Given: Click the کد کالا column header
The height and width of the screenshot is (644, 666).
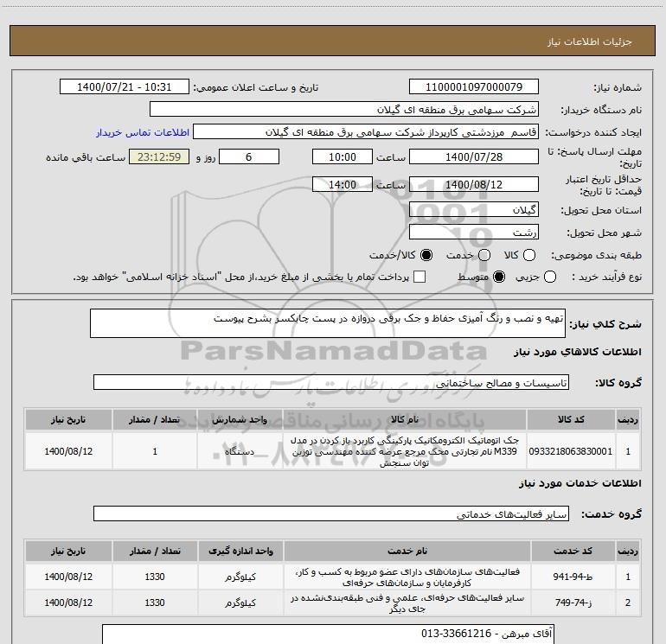Looking at the screenshot, I should tap(571, 420).
